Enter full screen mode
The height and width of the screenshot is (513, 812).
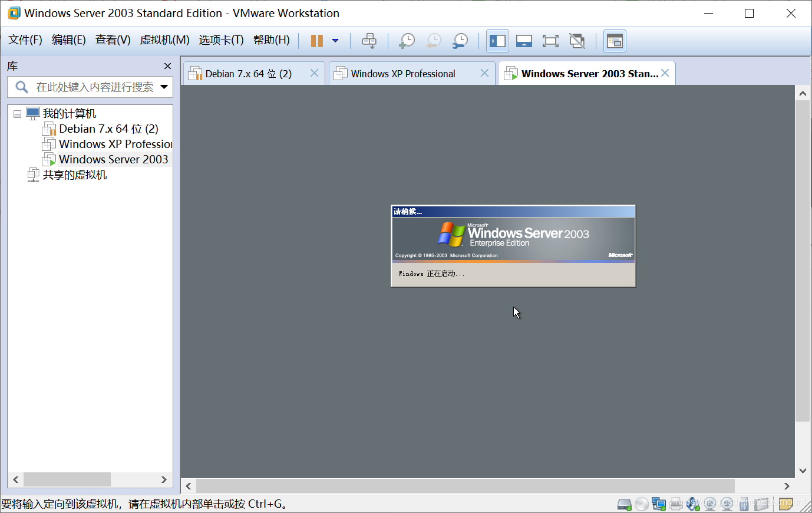(x=550, y=41)
